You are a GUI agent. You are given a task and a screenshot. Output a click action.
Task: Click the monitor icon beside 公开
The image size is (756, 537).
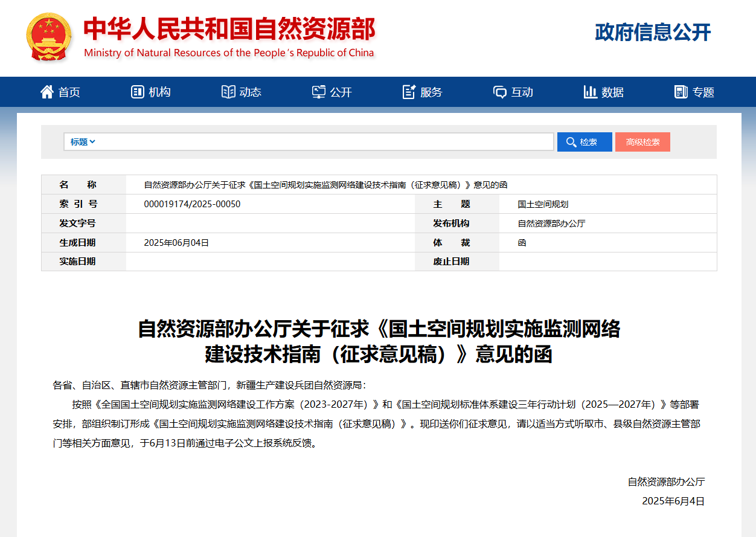(319, 92)
